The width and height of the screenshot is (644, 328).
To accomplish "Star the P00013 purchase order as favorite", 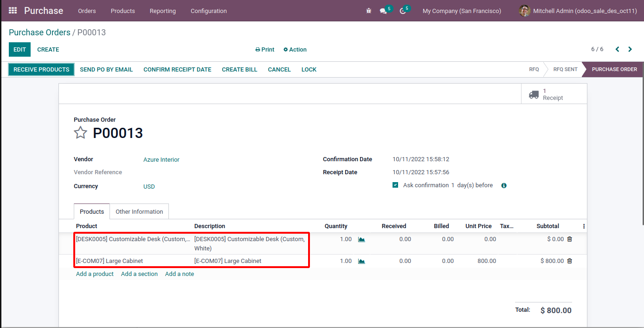I will 81,133.
